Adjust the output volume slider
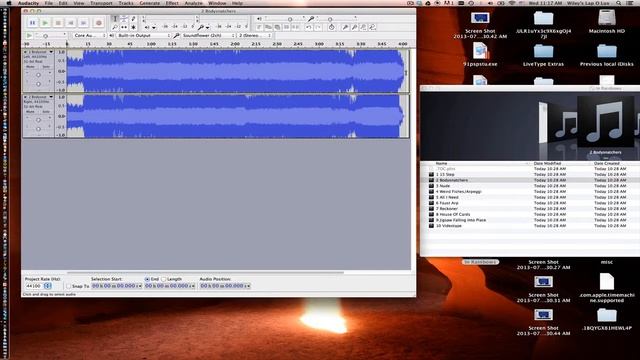The height and width of the screenshot is (360, 640). (x=290, y=19)
